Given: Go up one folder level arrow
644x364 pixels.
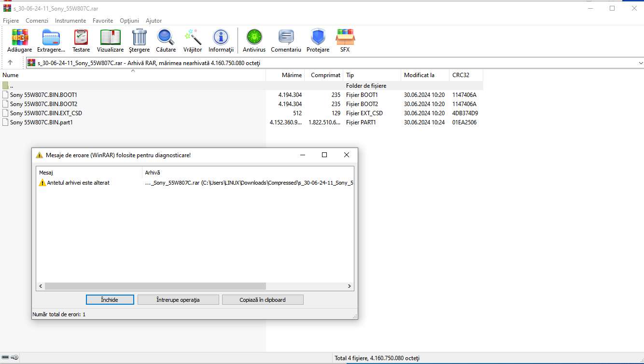Looking at the screenshot, I should click(10, 63).
